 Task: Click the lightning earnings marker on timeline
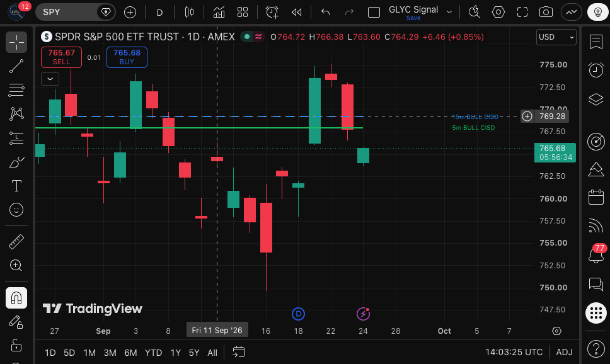click(x=364, y=314)
